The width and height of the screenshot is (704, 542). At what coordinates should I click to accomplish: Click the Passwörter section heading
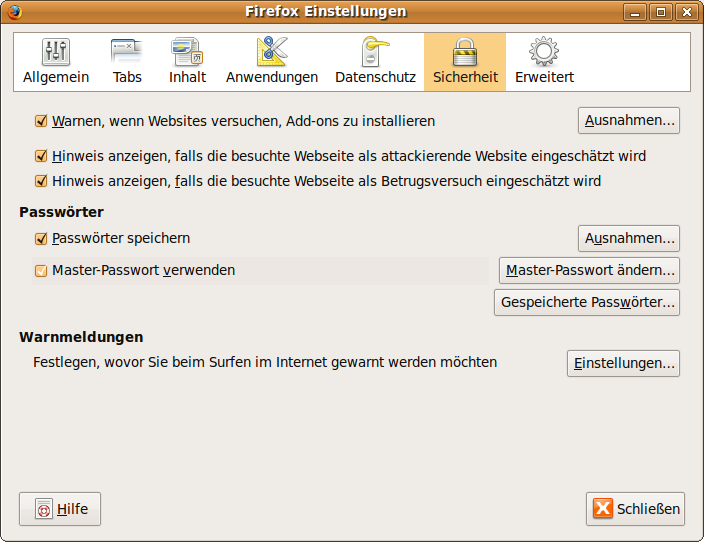pyautogui.click(x=62, y=212)
